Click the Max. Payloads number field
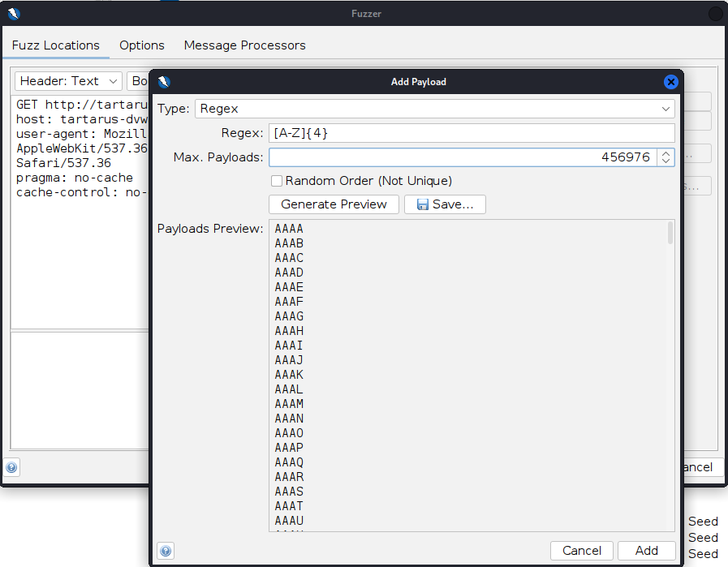Image resolution: width=728 pixels, height=567 pixels. [463, 157]
